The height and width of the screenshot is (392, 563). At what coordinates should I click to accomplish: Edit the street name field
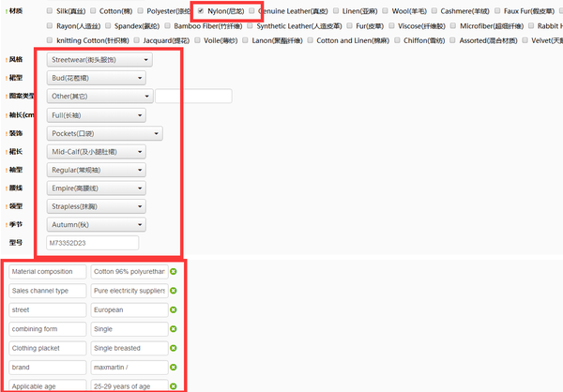tap(48, 309)
